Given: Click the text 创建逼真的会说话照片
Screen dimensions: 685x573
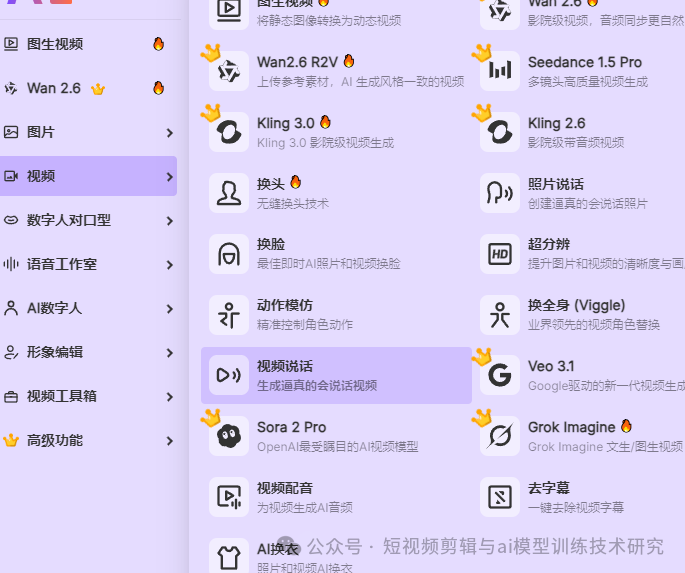Looking at the screenshot, I should tap(588, 204).
